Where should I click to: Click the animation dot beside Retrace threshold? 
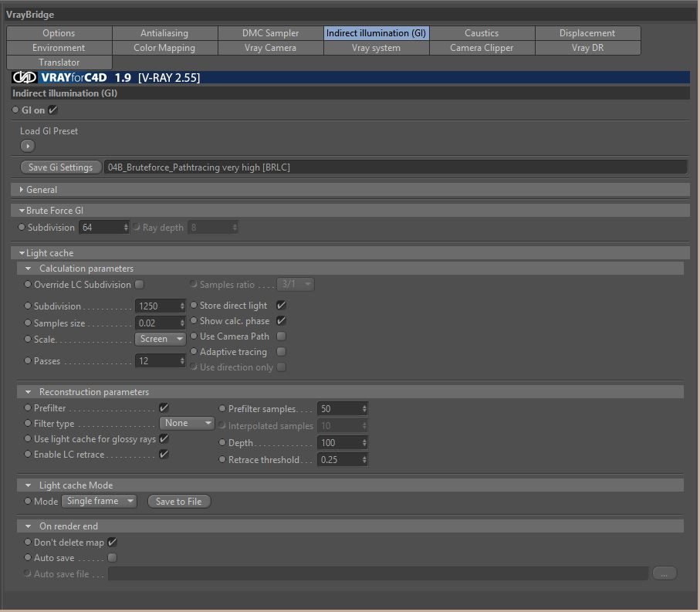click(x=221, y=459)
